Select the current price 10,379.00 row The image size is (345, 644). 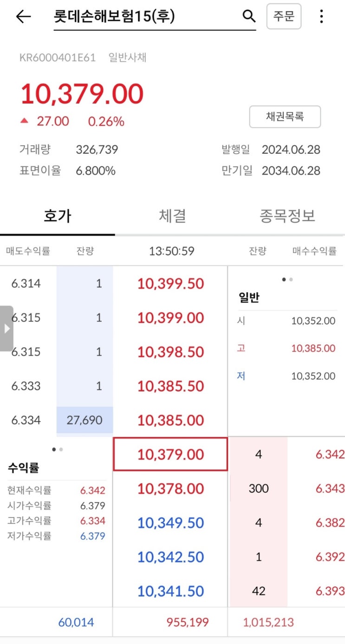coord(170,455)
